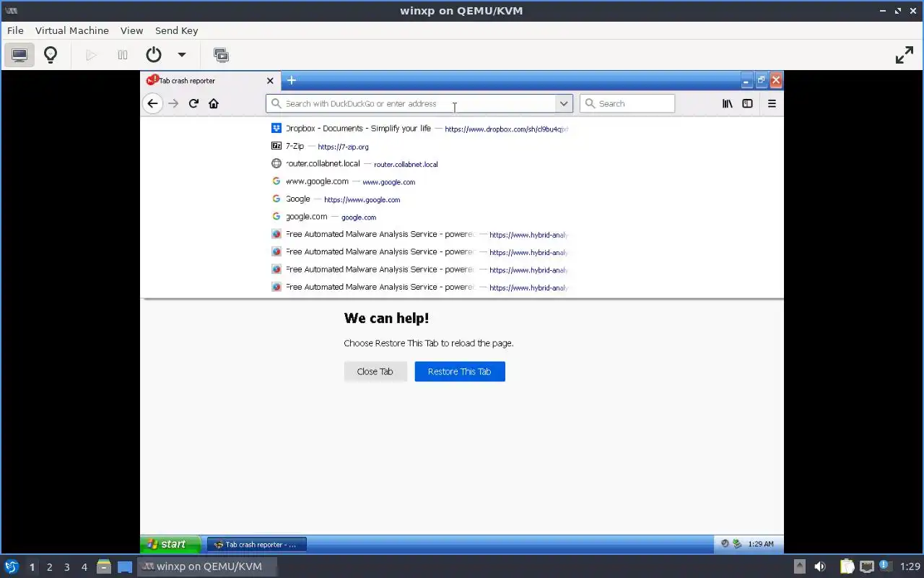Viewport: 924px width, 578px height.
Task: Open the host network tray icon
Action: tap(867, 566)
